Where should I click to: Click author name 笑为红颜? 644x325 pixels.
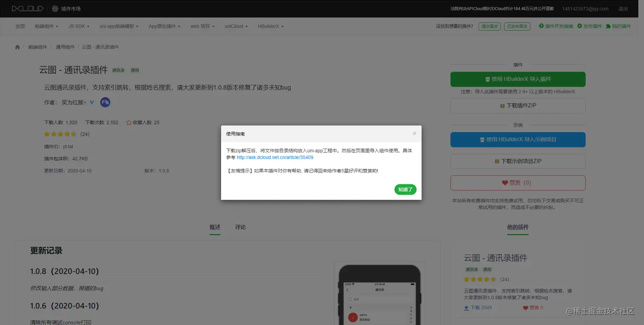(x=74, y=102)
